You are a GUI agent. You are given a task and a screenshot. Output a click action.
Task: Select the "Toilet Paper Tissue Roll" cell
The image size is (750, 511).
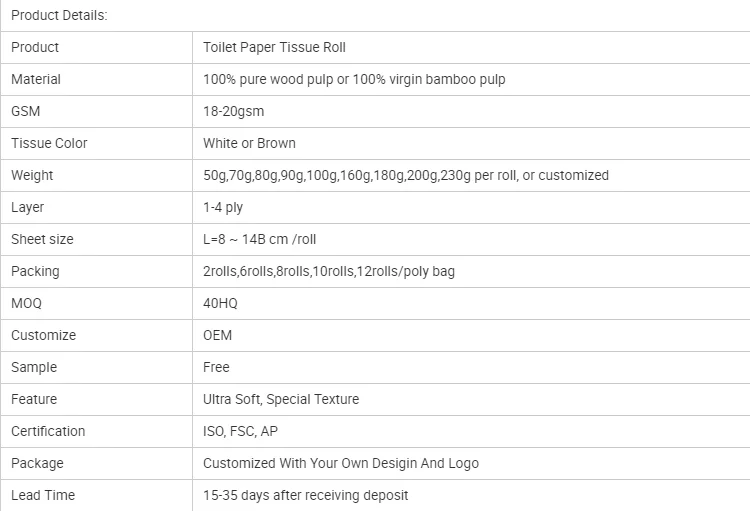pyautogui.click(x=274, y=47)
